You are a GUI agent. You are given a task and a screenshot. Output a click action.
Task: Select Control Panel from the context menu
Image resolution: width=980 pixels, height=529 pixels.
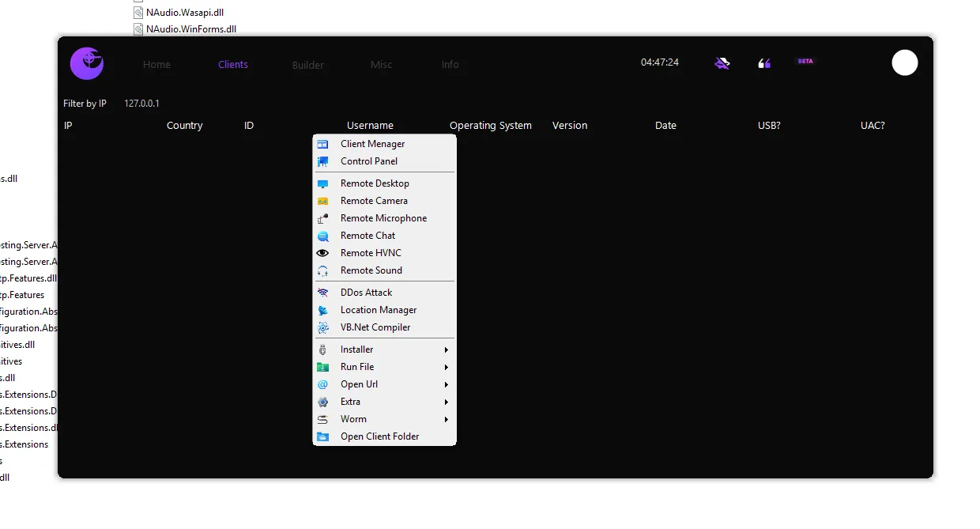coord(369,161)
